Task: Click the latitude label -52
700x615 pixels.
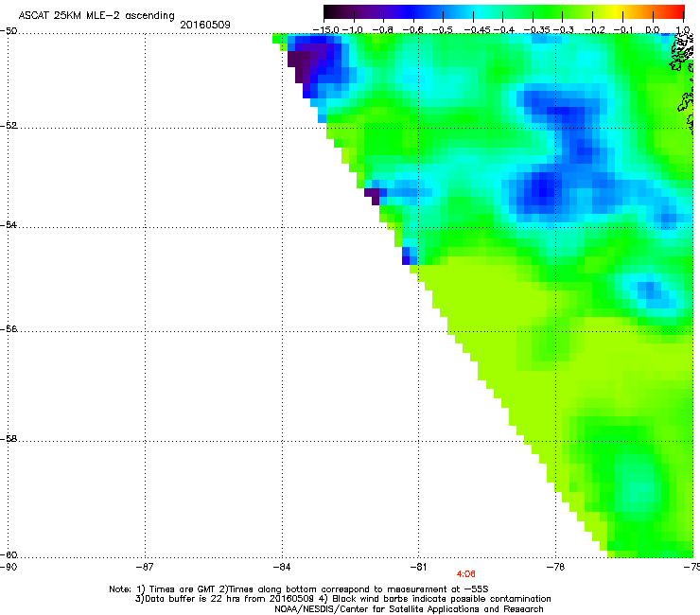Action: [9, 126]
